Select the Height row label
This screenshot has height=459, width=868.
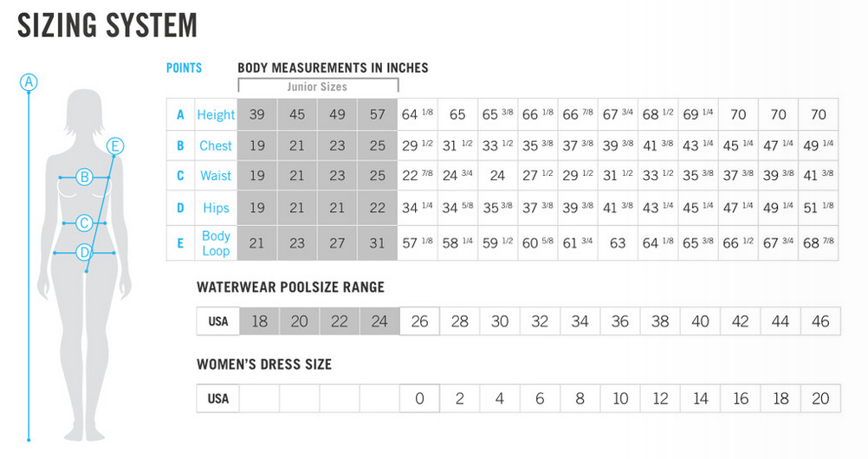pos(216,114)
